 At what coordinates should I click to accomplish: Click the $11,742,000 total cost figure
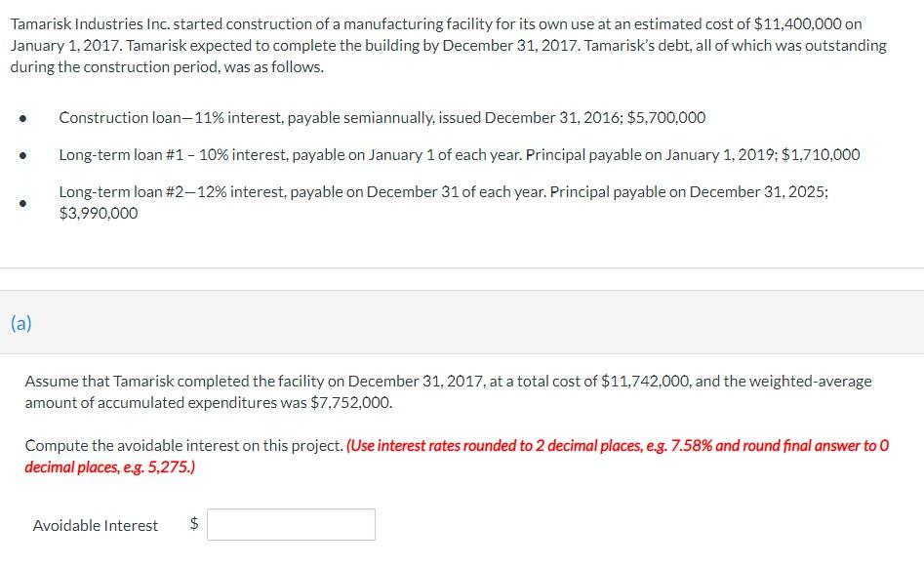[646, 381]
